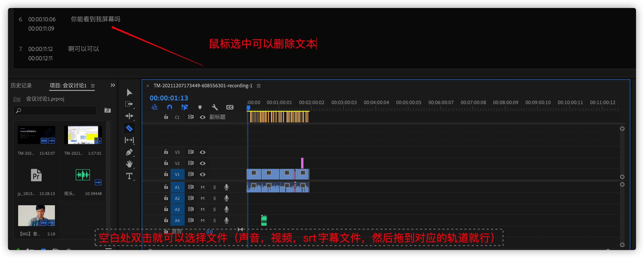644x258 pixels.
Task: Switch to the 历史记录 tab
Action: click(21, 85)
